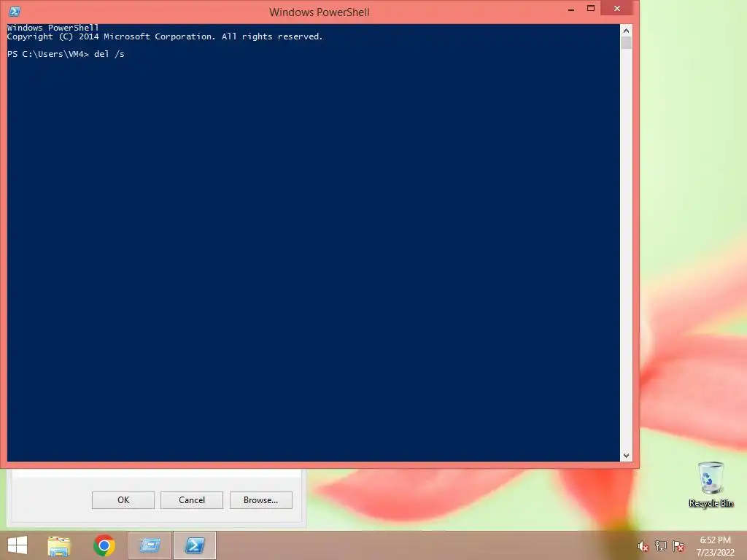Click the taskbar clock showing 6:52 PM
Viewport: 747px width, 560px height.
point(715,546)
